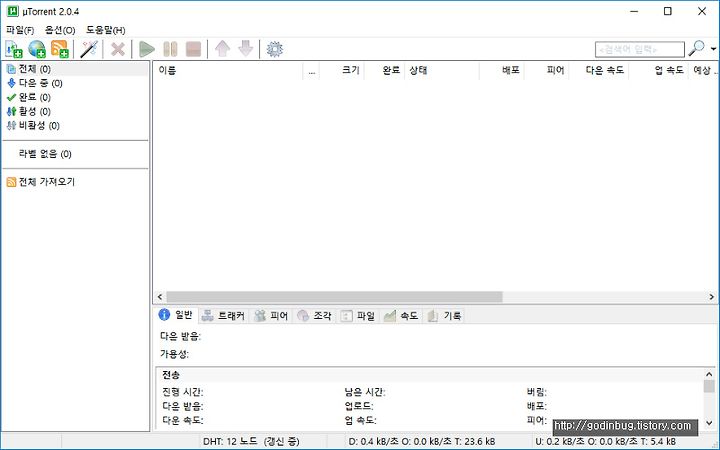Click the torrent list horizontal scrollbar thumb

334,297
